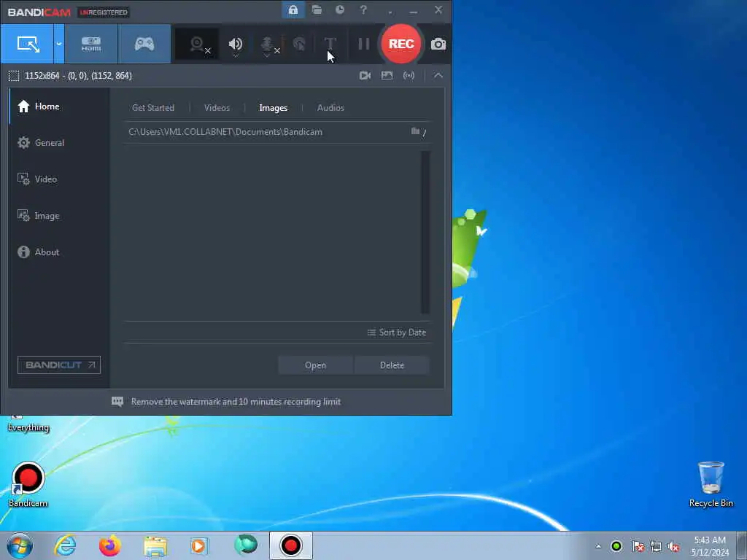Switch to the Get Started tab
Viewport: 747px width, 560px height.
tap(153, 108)
